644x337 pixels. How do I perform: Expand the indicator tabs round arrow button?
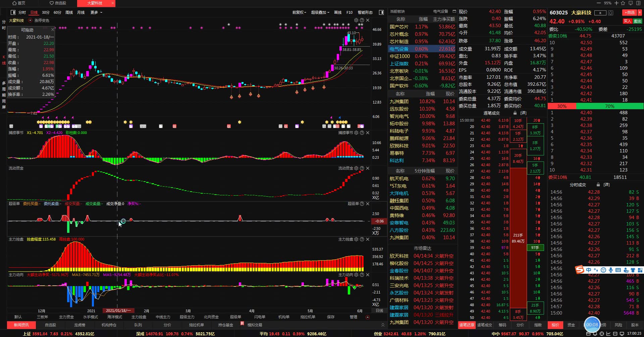coord(368,317)
